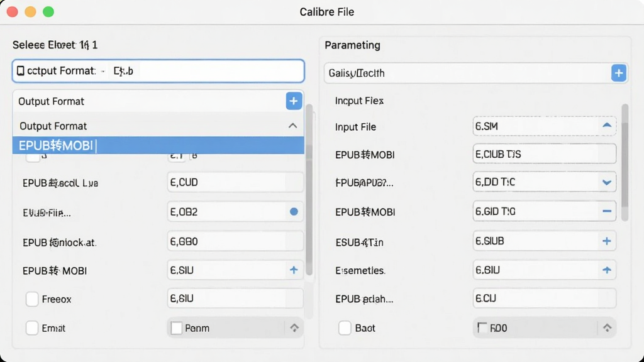The width and height of the screenshot is (644, 362).
Task: Click the E,CUD input field
Action: click(x=235, y=182)
